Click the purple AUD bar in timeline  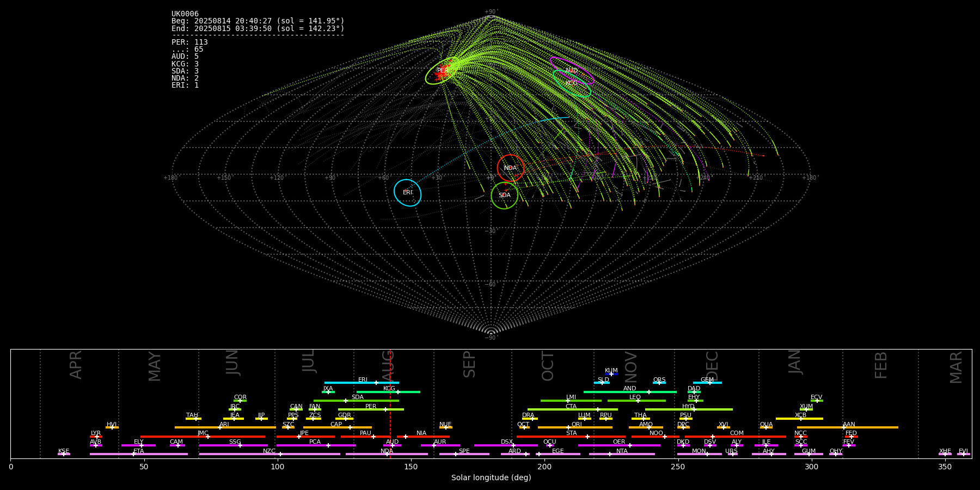pos(392,445)
